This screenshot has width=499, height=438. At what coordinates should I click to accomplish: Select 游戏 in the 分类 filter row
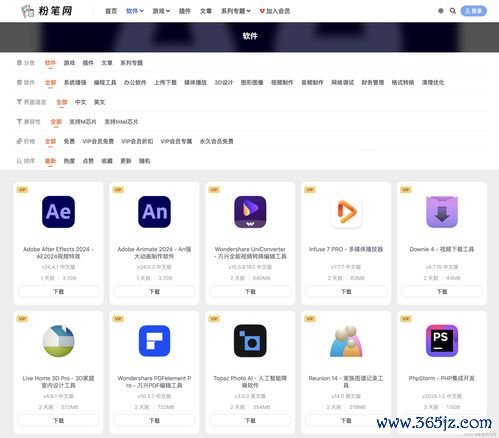pyautogui.click(x=69, y=63)
